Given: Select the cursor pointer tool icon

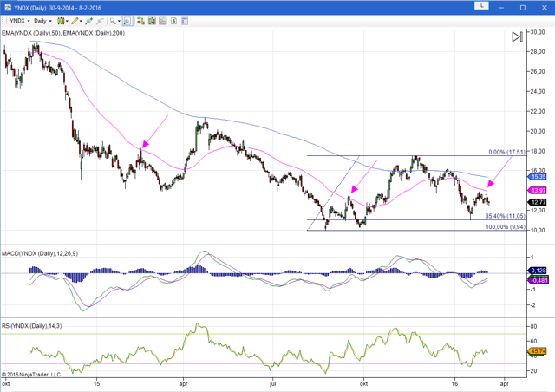Looking at the screenshot, I should [x=113, y=21].
